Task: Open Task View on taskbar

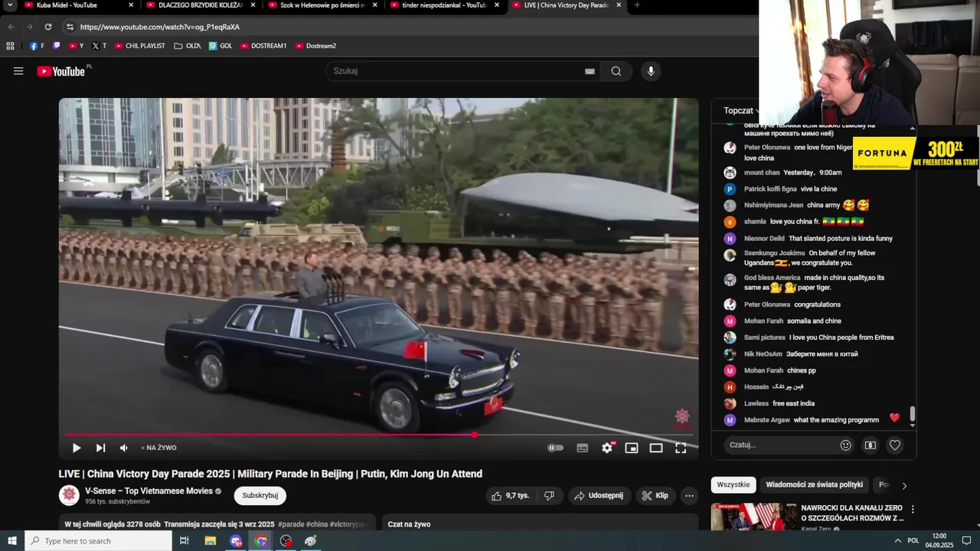Action: (x=185, y=541)
